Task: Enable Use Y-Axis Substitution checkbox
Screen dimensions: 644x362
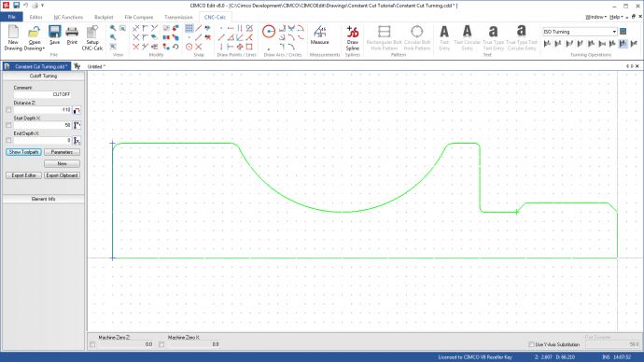Action: (531, 344)
